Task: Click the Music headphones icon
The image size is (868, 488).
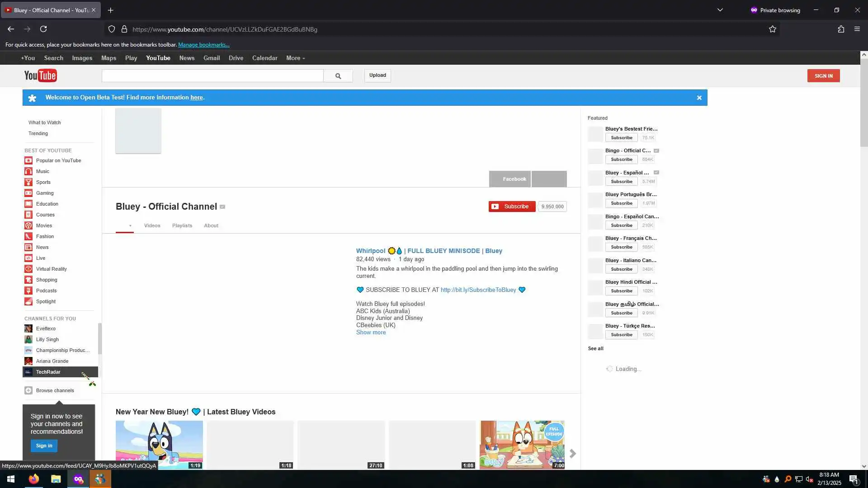Action: point(28,171)
